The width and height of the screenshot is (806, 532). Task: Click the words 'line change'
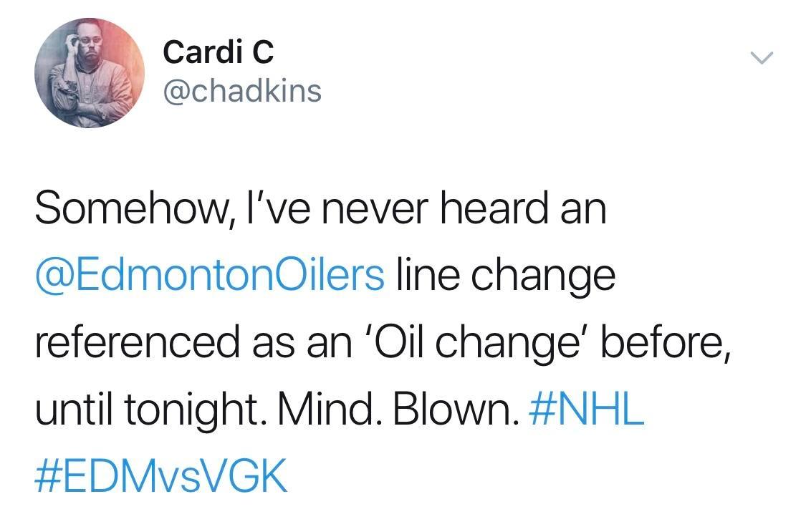pos(504,276)
